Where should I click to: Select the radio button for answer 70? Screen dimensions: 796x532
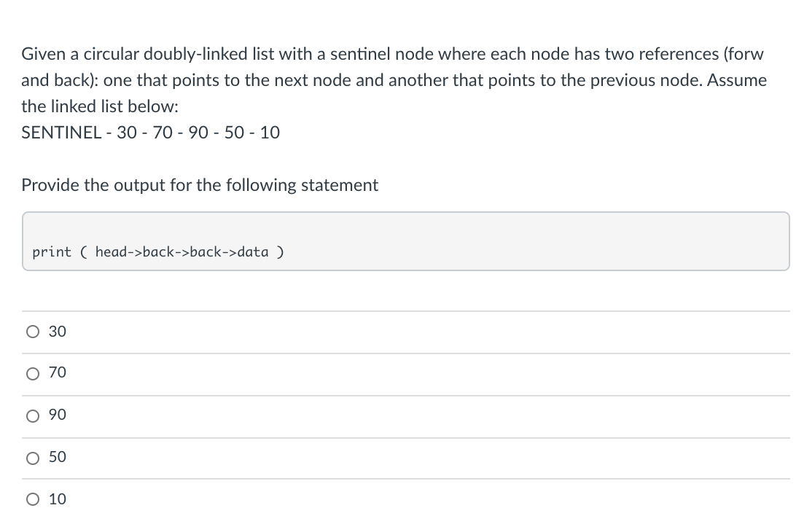pos(33,374)
